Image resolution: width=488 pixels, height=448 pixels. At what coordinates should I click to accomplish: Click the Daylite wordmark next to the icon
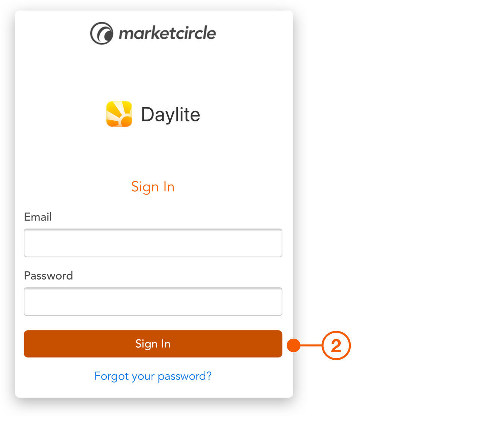(170, 114)
